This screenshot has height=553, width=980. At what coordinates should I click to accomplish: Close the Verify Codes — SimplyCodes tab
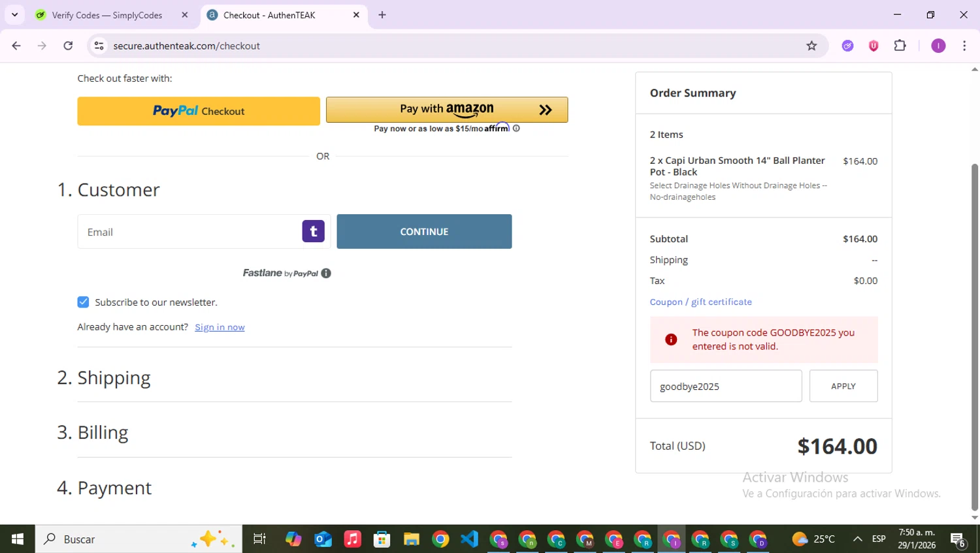(x=185, y=15)
